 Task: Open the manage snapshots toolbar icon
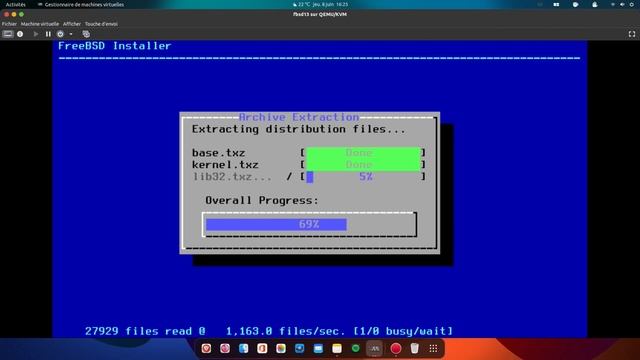[x=86, y=34]
